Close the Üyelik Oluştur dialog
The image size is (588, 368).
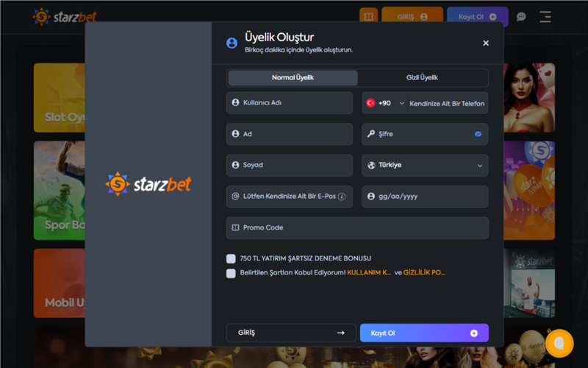tap(486, 43)
